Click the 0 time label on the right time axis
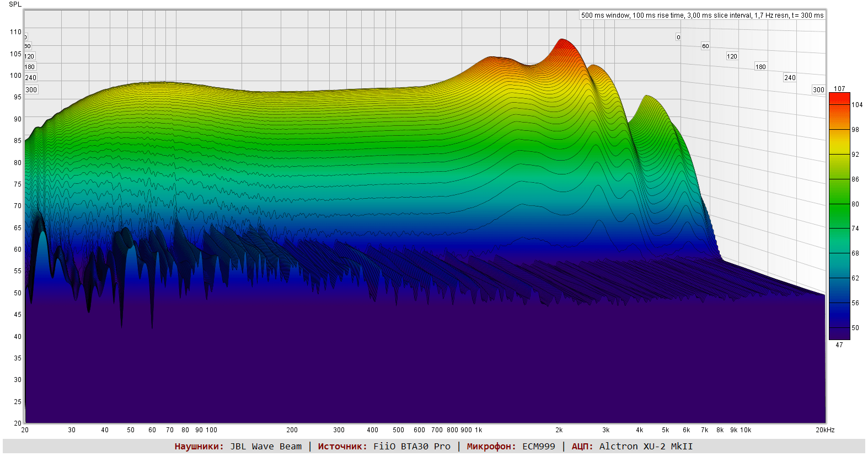 678,38
